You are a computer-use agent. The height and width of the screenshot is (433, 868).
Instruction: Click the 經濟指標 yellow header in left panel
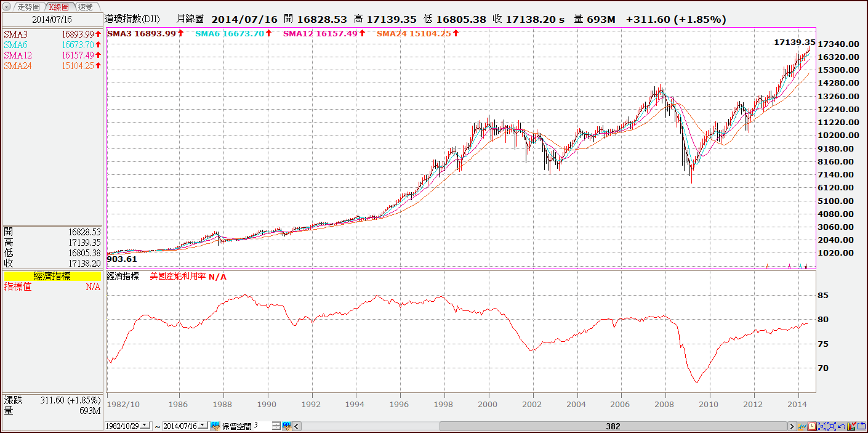click(52, 276)
